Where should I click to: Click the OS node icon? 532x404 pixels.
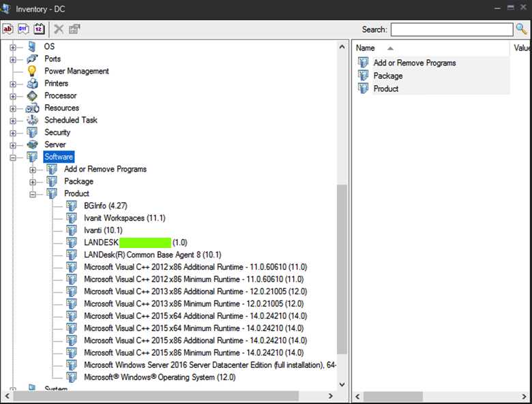click(x=32, y=47)
